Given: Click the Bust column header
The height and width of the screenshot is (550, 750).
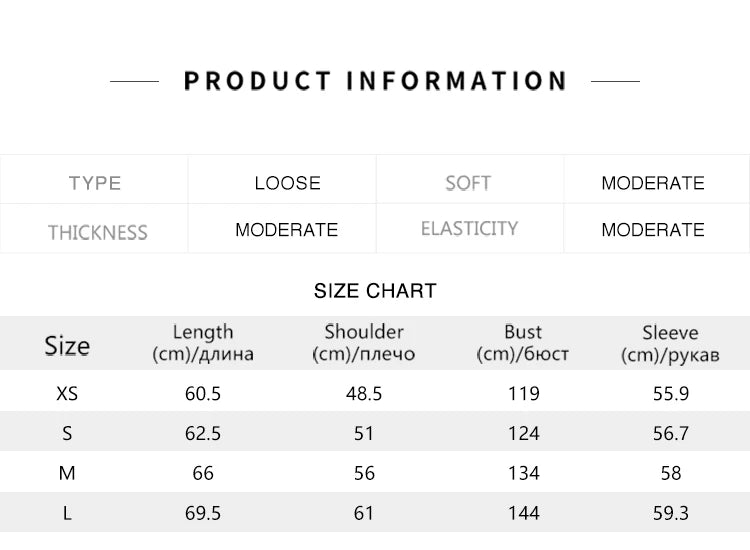Looking at the screenshot, I should [x=523, y=342].
